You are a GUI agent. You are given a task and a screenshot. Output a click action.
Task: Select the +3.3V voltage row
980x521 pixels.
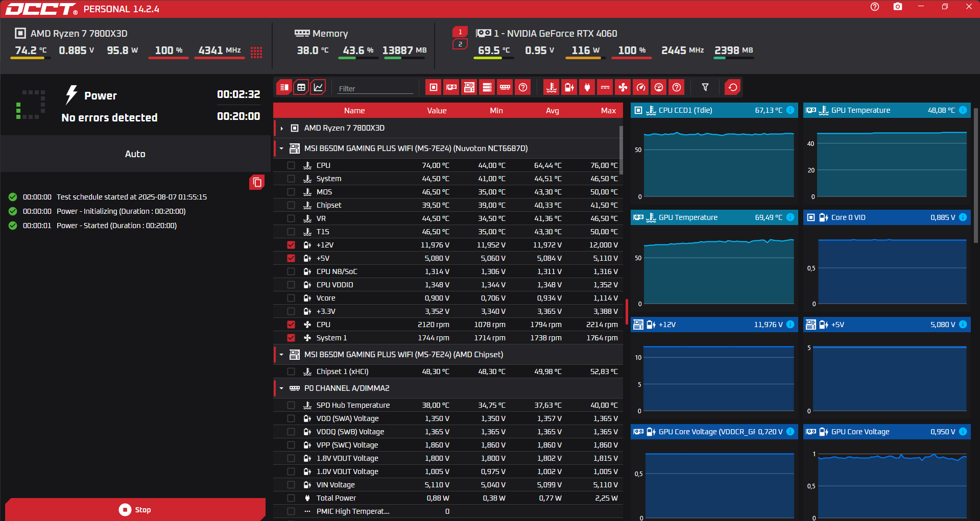click(x=448, y=311)
